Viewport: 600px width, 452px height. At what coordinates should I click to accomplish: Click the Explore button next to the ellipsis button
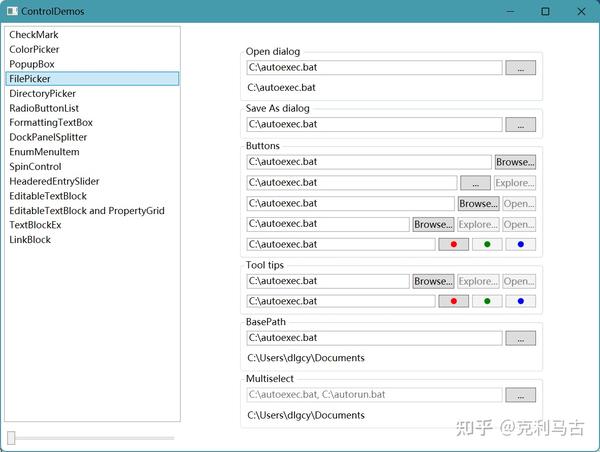coord(515,183)
